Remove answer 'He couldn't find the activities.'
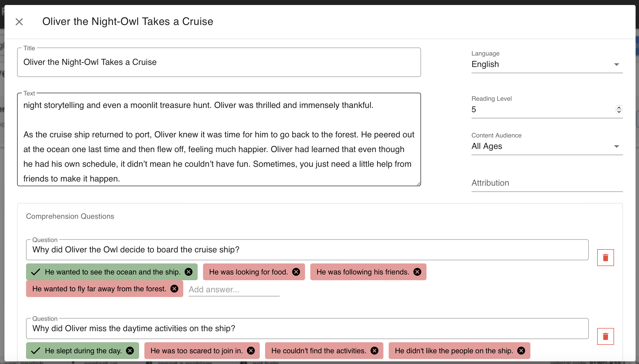This screenshot has width=639, height=364. pyautogui.click(x=374, y=351)
